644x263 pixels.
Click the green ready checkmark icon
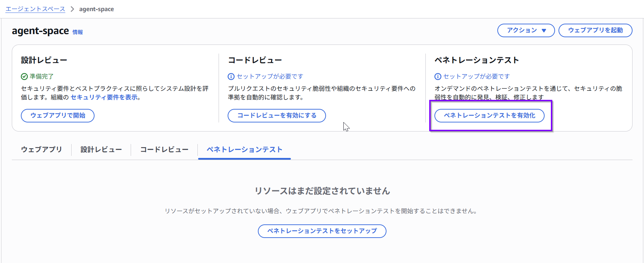point(24,77)
